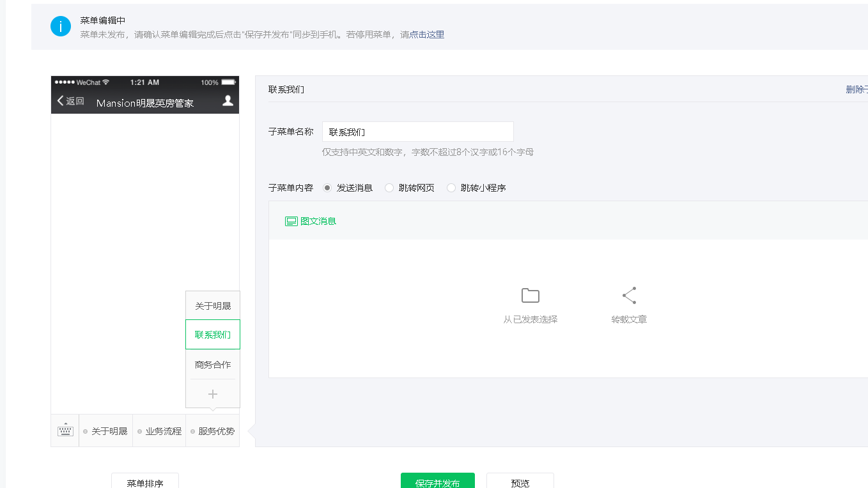Select the 关于明晟 submenu item
The image size is (868, 488).
213,306
